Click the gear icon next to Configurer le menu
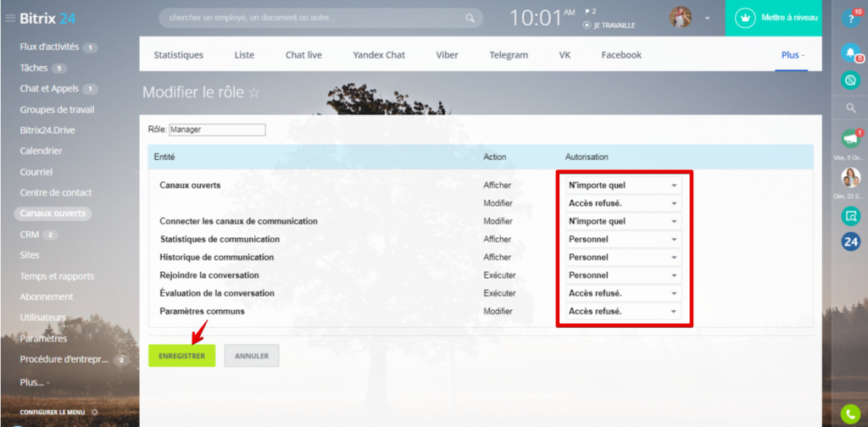 point(95,412)
